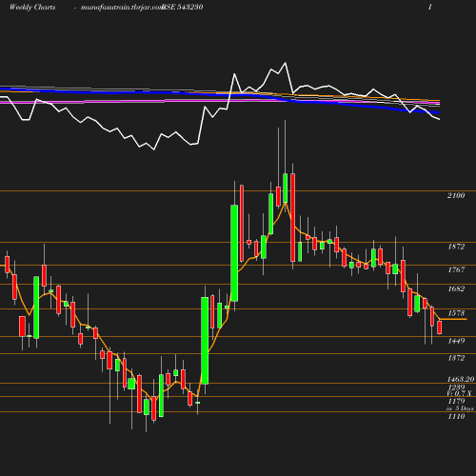
Task: Select the 1179 price level label
Action: 456,401
